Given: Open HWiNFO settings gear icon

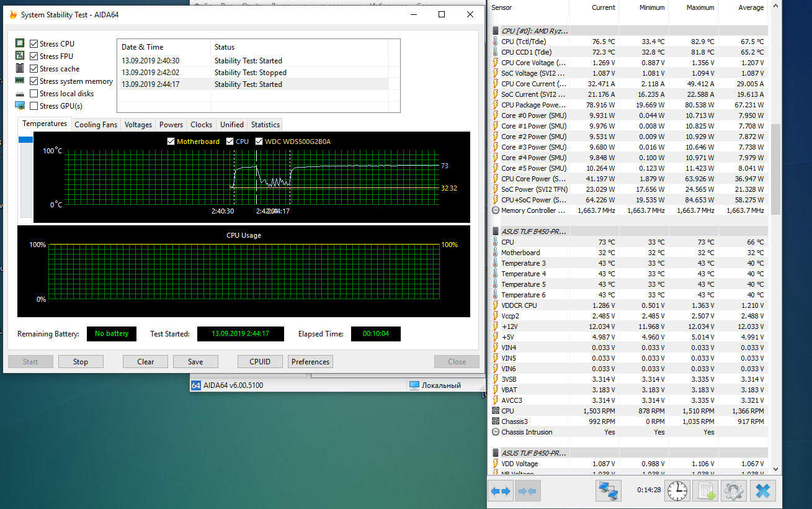Looking at the screenshot, I should pyautogui.click(x=734, y=491).
